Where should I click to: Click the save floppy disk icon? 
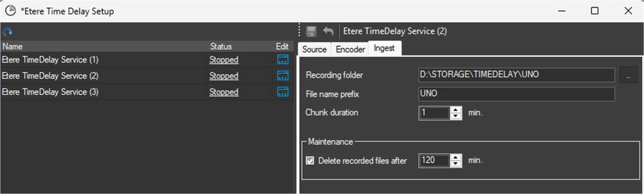pyautogui.click(x=311, y=31)
